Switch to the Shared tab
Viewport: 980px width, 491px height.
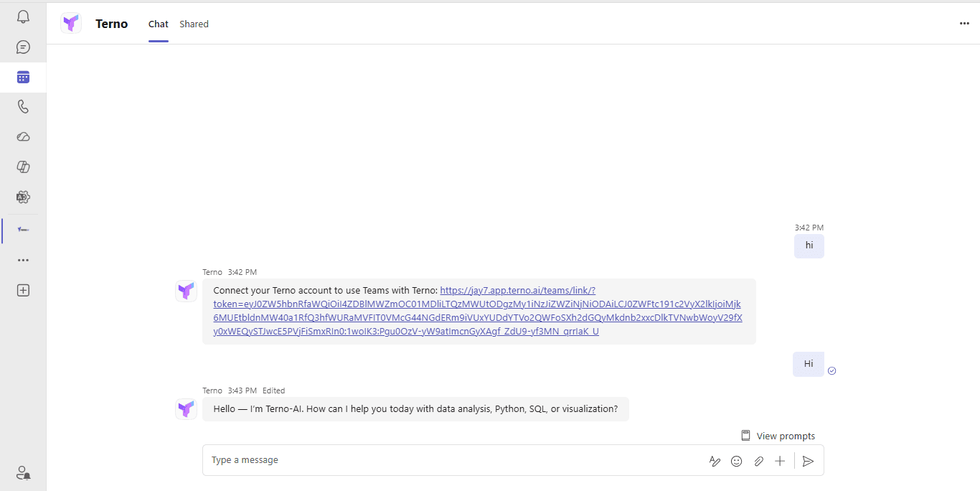[x=194, y=24]
